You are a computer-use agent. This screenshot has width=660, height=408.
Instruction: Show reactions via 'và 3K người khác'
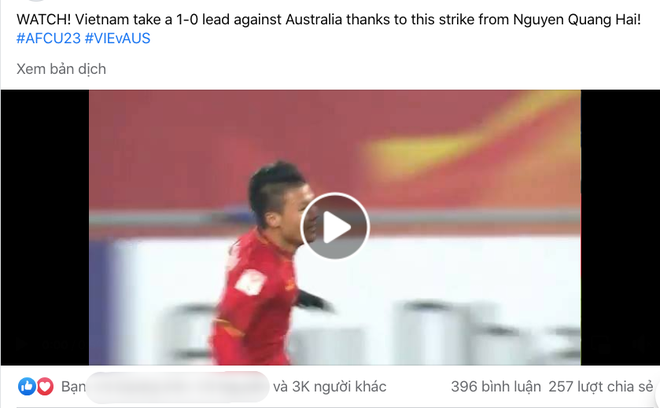(330, 387)
